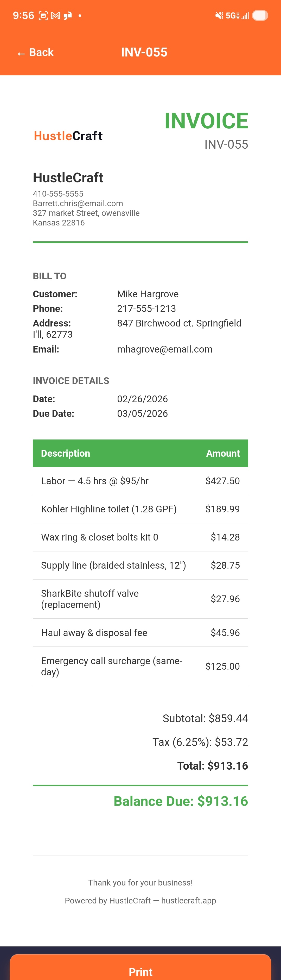Tap the Gmail notification icon in status bar
The height and width of the screenshot is (980, 281).
point(55,16)
